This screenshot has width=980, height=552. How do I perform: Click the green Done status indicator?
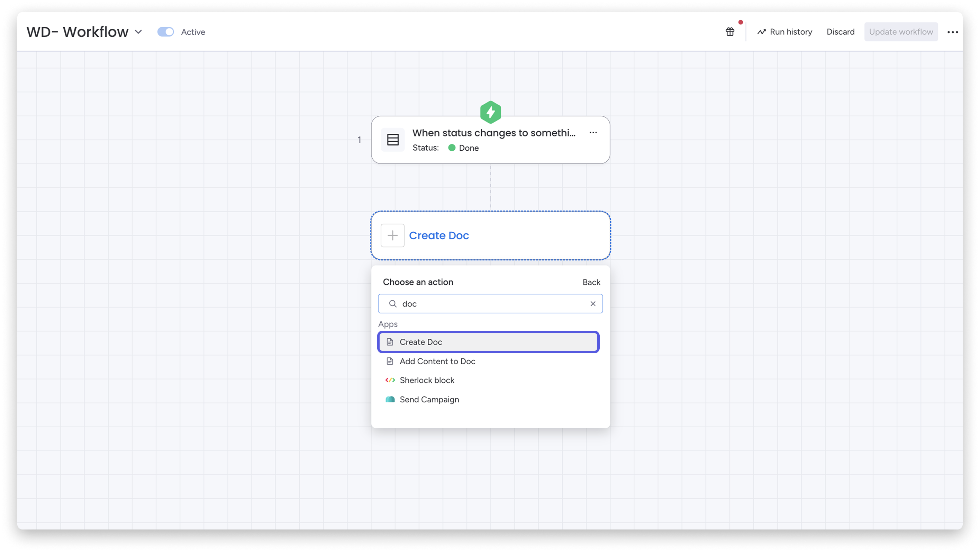pyautogui.click(x=452, y=148)
